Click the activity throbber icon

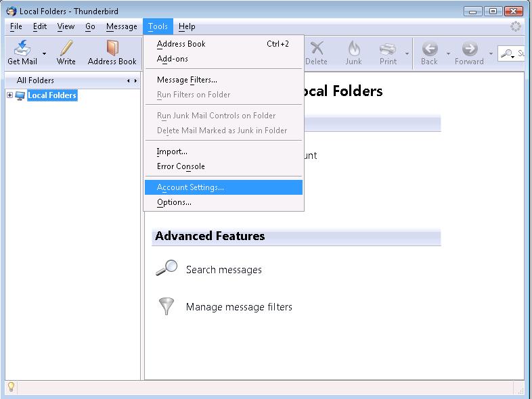point(516,26)
